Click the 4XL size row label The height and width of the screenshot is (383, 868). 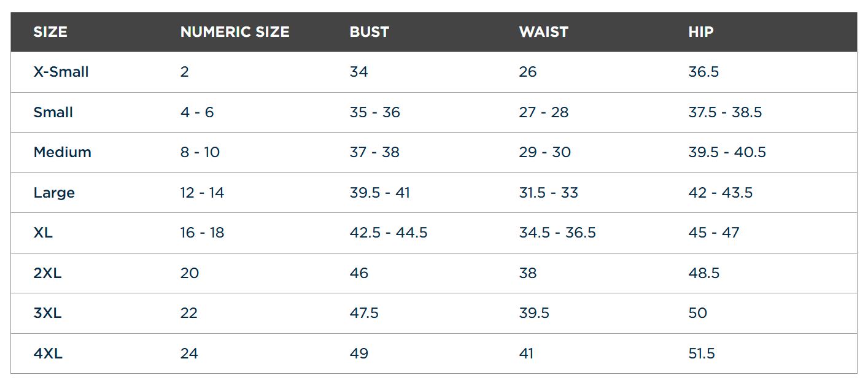[x=48, y=354]
